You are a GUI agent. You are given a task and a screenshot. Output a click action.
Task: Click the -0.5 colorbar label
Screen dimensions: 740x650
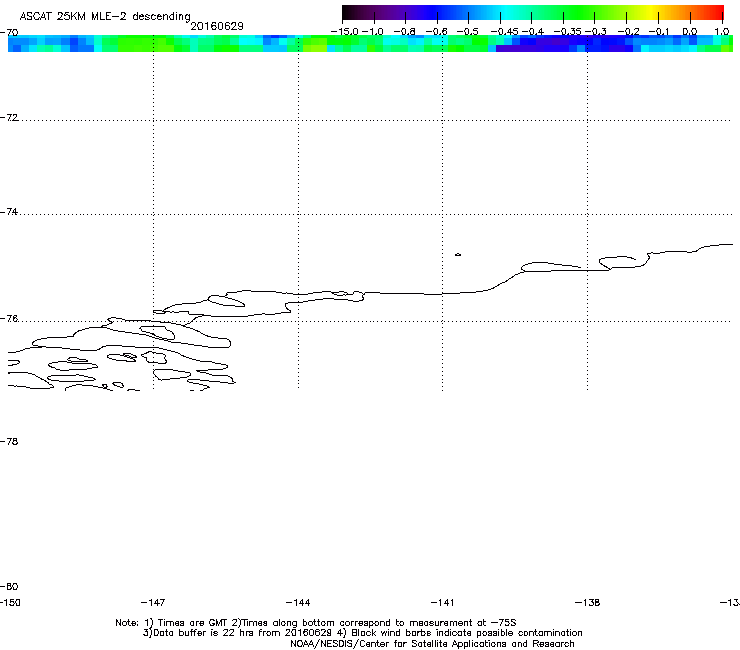tap(468, 32)
